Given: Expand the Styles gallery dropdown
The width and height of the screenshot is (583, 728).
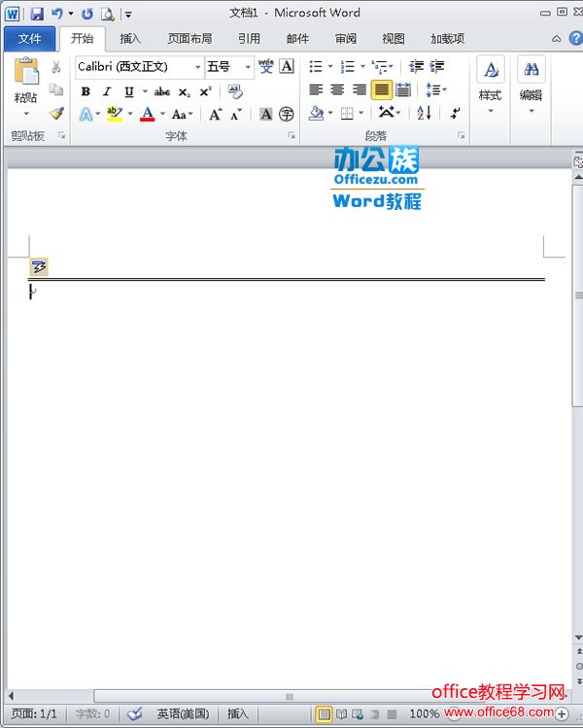Looking at the screenshot, I should click(x=491, y=111).
